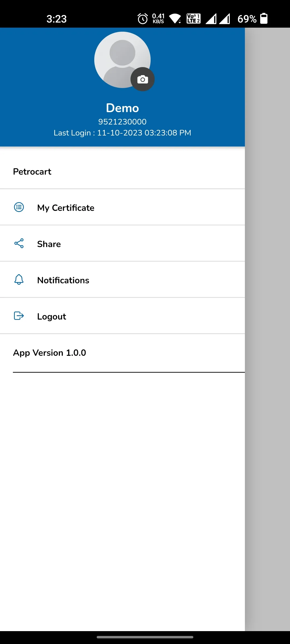Screen dimensions: 290x644
Task: Click the Last Login timestamp
Action: click(122, 133)
